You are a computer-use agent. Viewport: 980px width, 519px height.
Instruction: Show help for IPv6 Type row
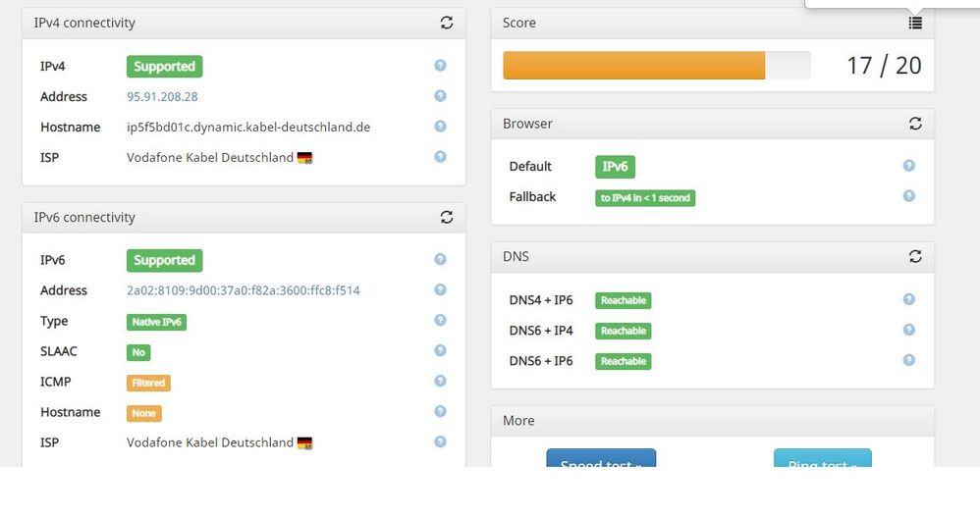(x=440, y=320)
